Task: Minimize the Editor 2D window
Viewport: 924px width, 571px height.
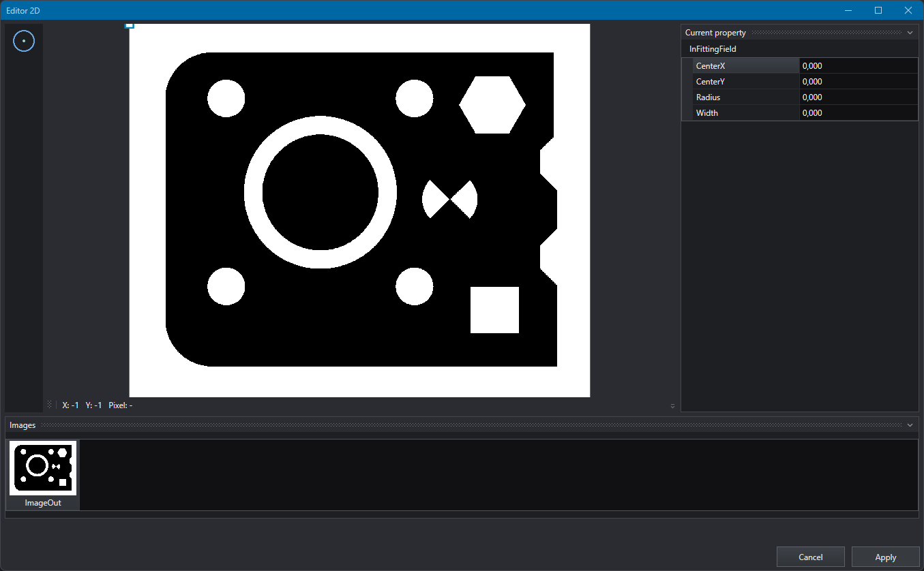Action: [848, 10]
